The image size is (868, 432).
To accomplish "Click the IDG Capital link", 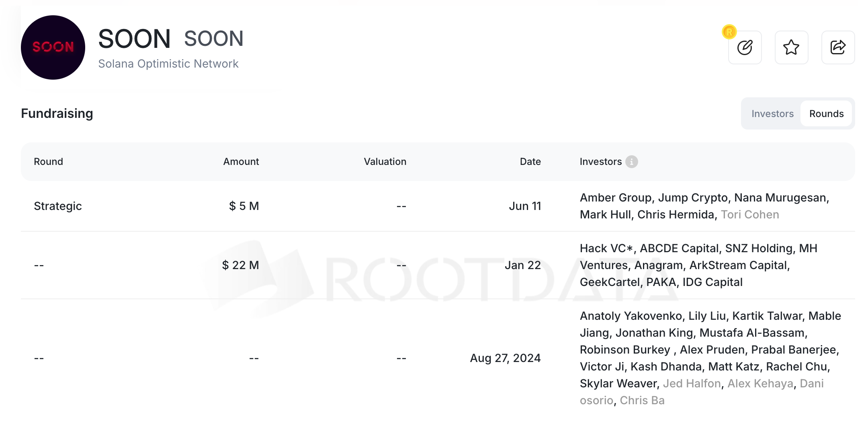I will click(712, 282).
